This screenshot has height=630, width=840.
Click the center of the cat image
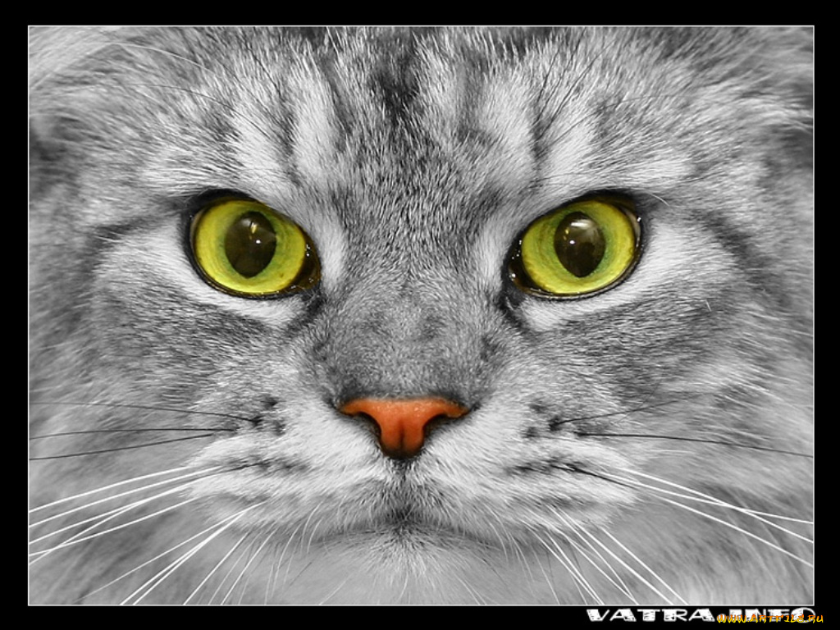tap(420, 315)
